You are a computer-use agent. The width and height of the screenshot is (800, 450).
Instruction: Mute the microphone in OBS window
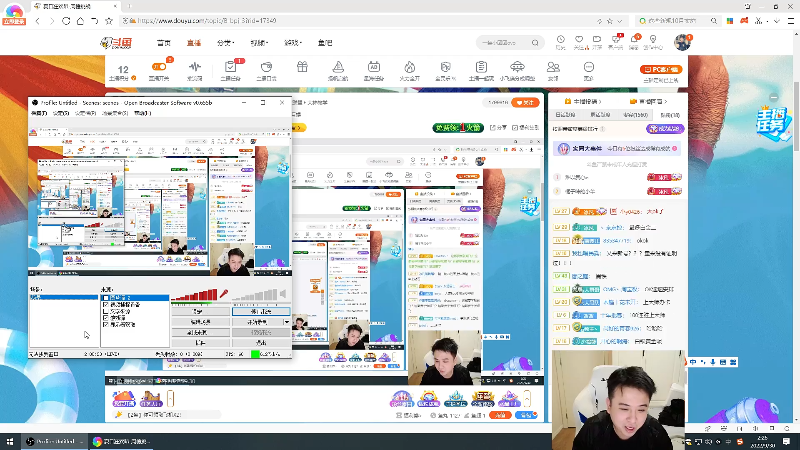223,294
